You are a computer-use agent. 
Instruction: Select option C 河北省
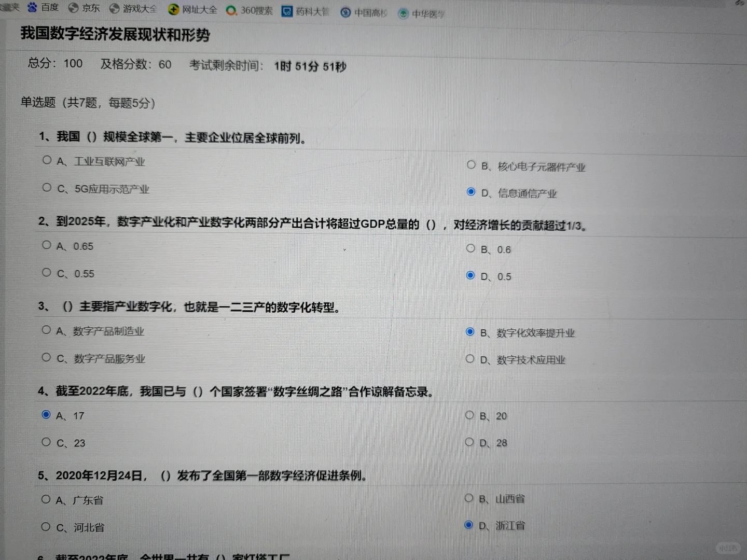pos(46,526)
